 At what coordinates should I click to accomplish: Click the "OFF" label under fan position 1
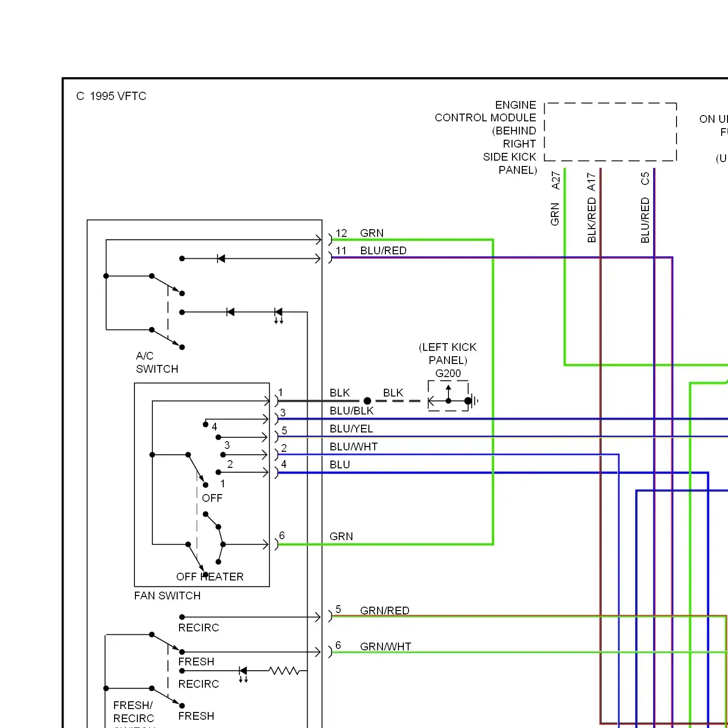(x=212, y=498)
